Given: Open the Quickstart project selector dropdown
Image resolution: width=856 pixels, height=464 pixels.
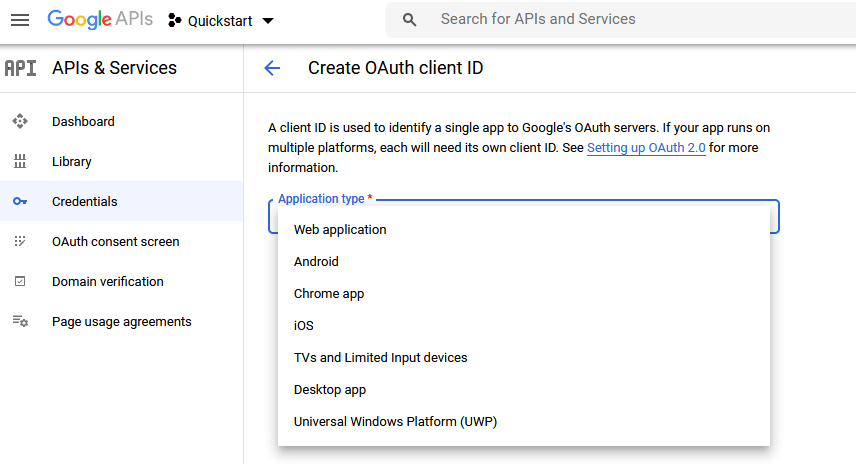Looking at the screenshot, I should tap(221, 21).
